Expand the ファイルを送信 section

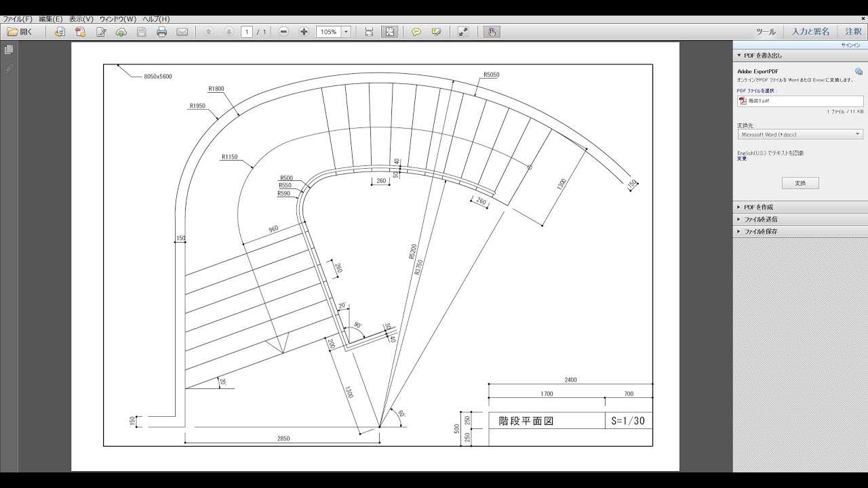(x=800, y=219)
